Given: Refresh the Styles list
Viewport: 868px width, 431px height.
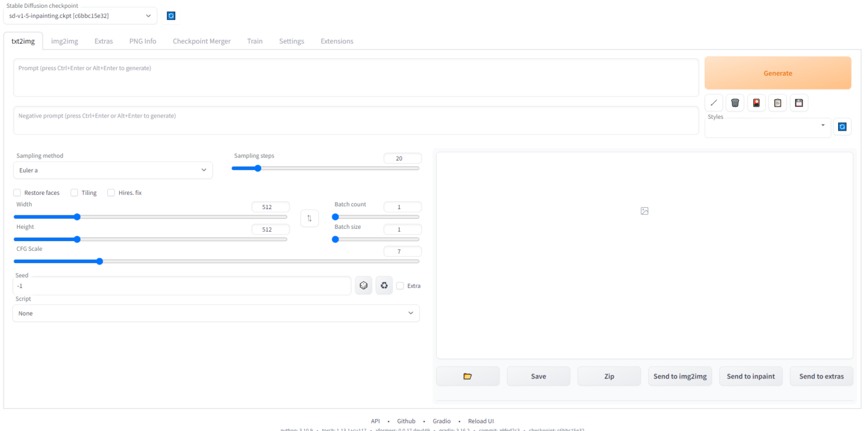Looking at the screenshot, I should [x=842, y=127].
